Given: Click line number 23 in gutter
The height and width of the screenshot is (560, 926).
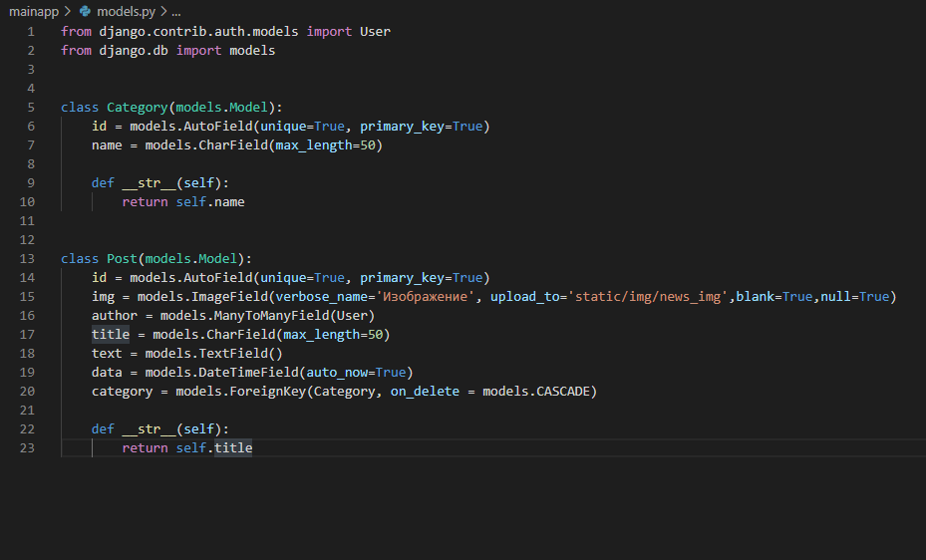Looking at the screenshot, I should pyautogui.click(x=27, y=448).
